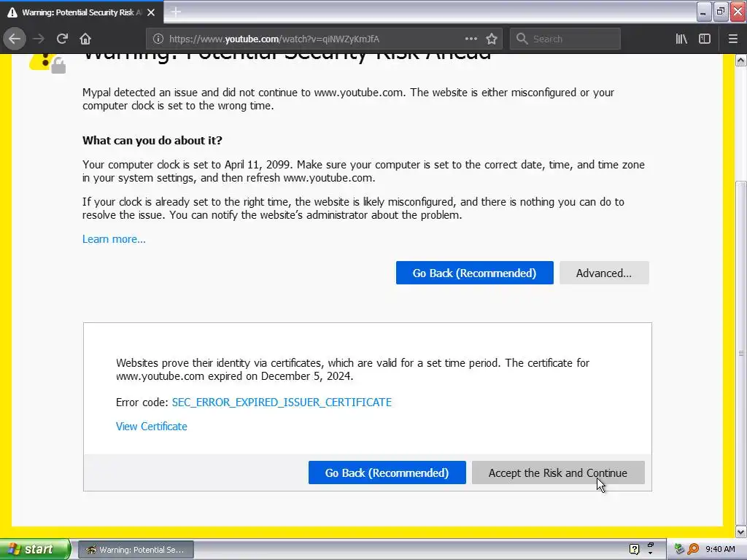Click upper Go Back (Recommended) button
This screenshot has width=747, height=560.
click(474, 273)
